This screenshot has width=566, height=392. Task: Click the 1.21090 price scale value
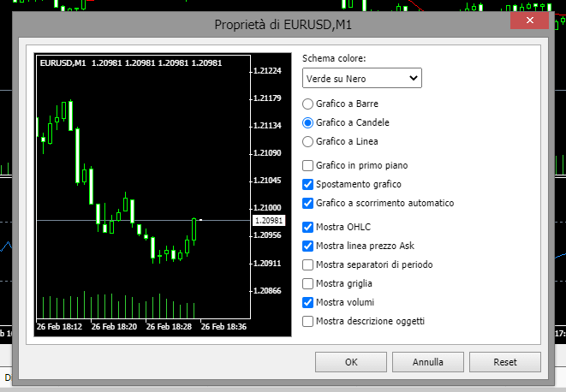click(x=267, y=153)
